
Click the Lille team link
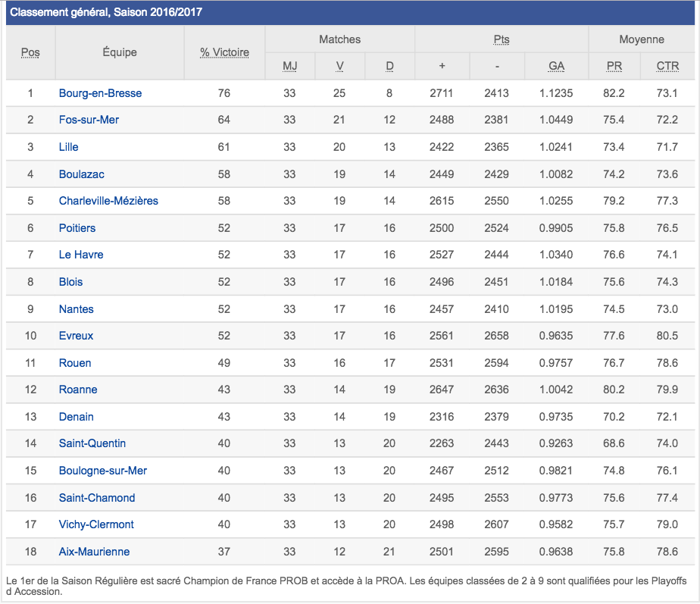point(68,147)
